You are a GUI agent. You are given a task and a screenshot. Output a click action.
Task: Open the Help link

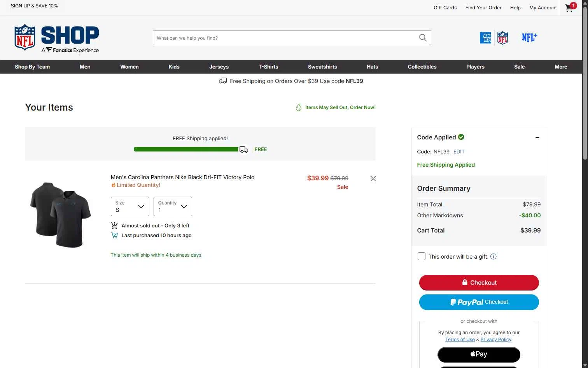tap(515, 8)
